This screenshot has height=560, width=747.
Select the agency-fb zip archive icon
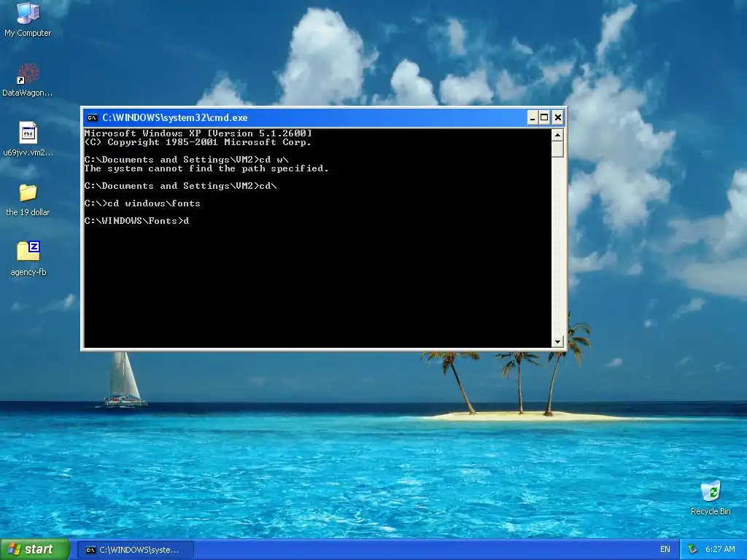28,258
